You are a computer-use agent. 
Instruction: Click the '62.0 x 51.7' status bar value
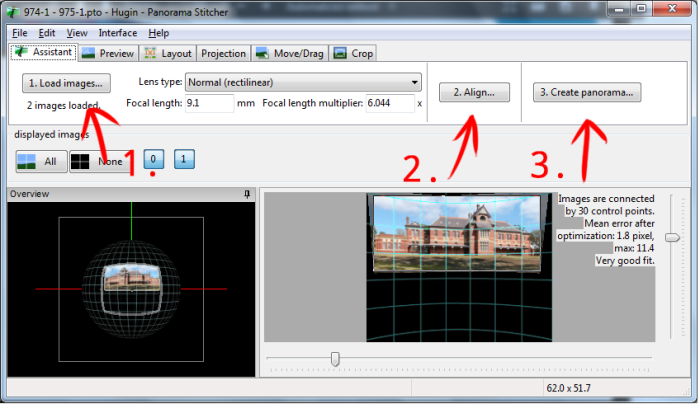[568, 388]
